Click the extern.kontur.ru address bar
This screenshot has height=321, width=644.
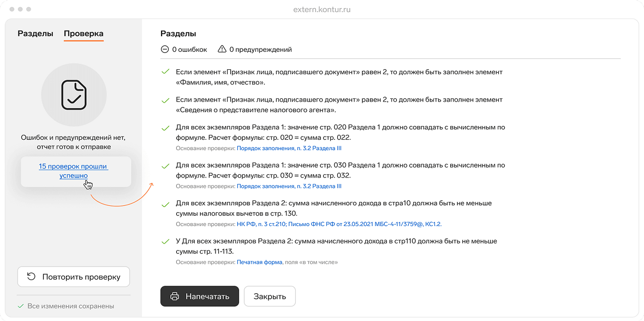coord(322,9)
